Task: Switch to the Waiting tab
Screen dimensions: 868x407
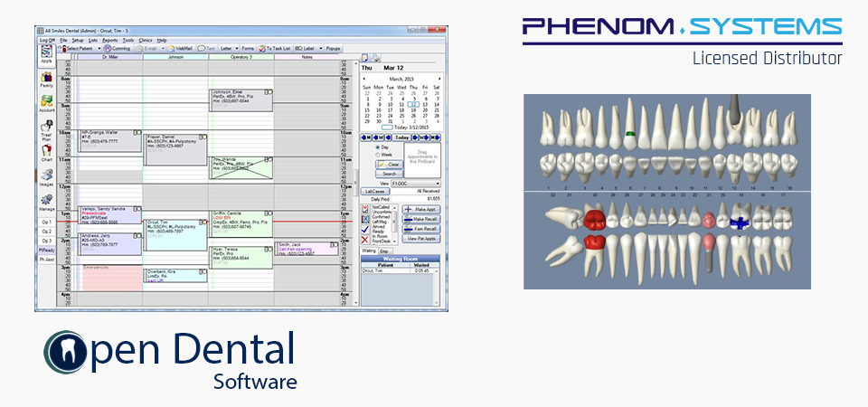Action: 369,251
